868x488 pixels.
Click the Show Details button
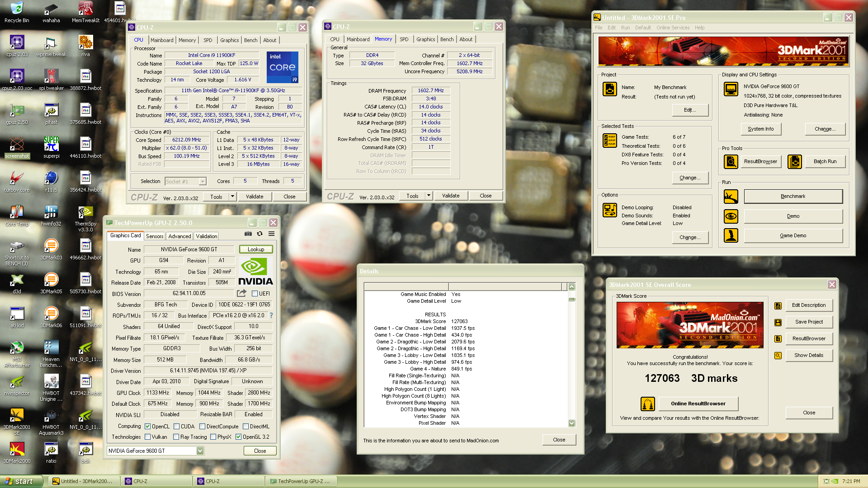809,355
